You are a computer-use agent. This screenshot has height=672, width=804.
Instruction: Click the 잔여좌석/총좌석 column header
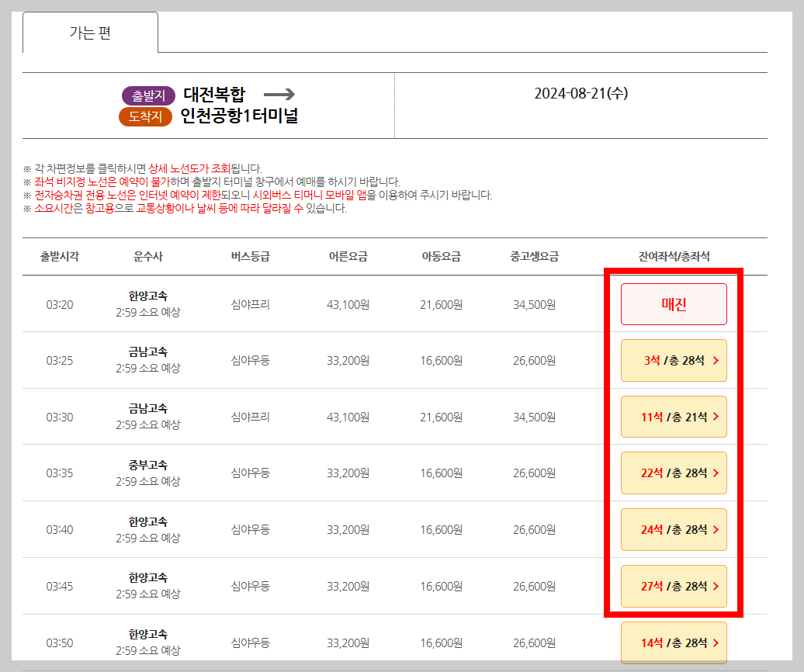[674, 256]
